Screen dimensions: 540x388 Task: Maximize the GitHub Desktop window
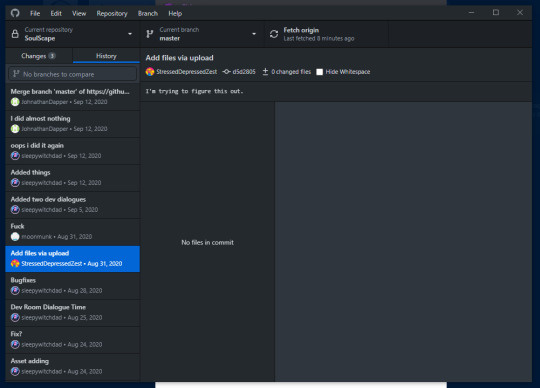496,13
